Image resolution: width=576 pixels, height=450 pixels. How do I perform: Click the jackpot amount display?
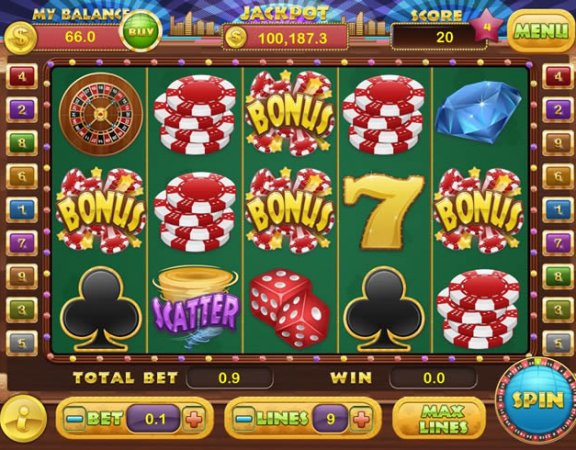(x=285, y=37)
